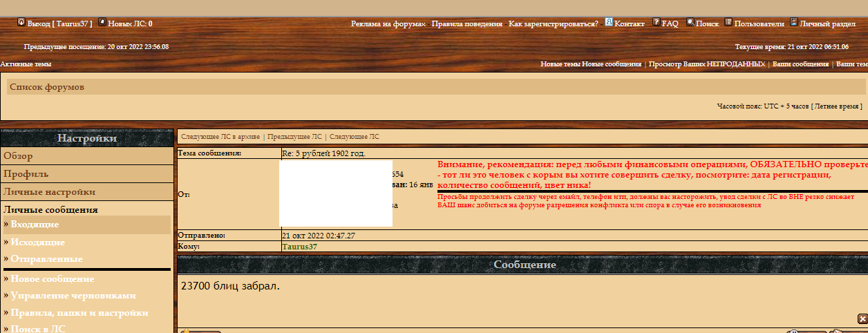Click the Пользователи list icon
Image resolution: width=868 pixels, height=333 pixels.
[x=728, y=22]
